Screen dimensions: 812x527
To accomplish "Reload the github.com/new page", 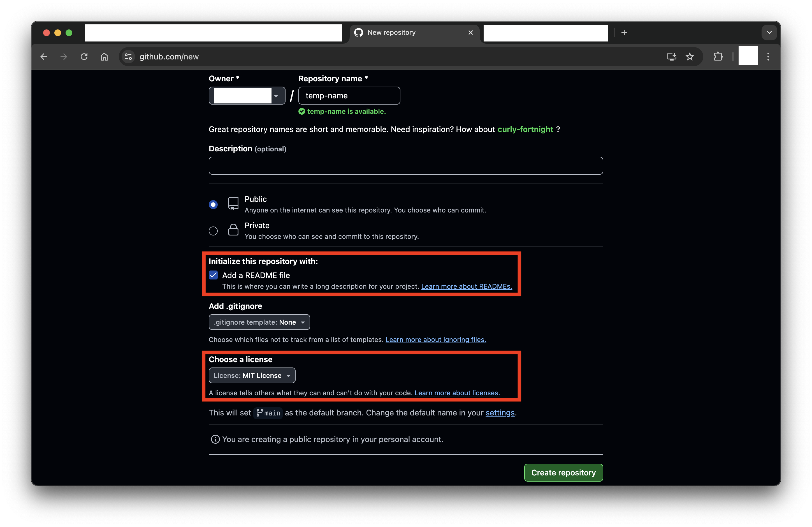I will pyautogui.click(x=84, y=57).
